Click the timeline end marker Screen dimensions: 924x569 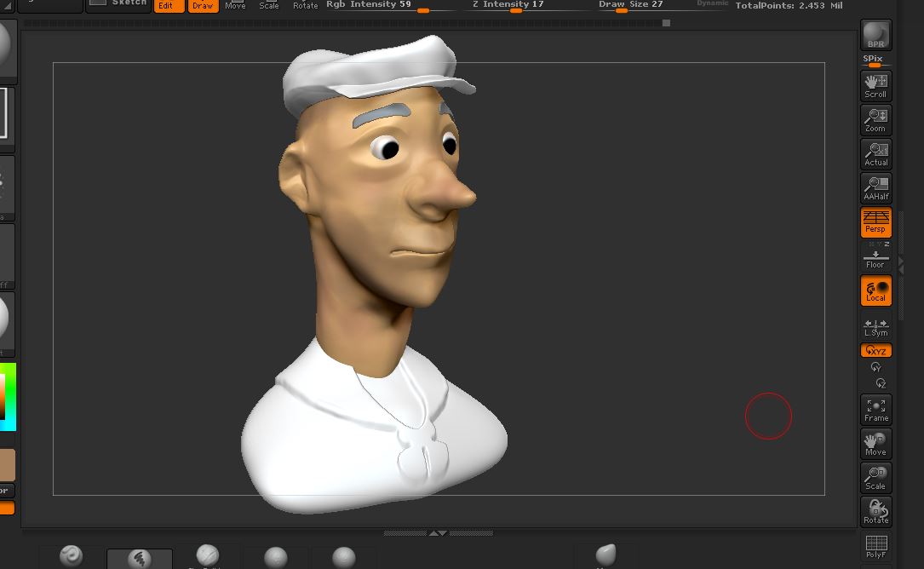[666, 23]
